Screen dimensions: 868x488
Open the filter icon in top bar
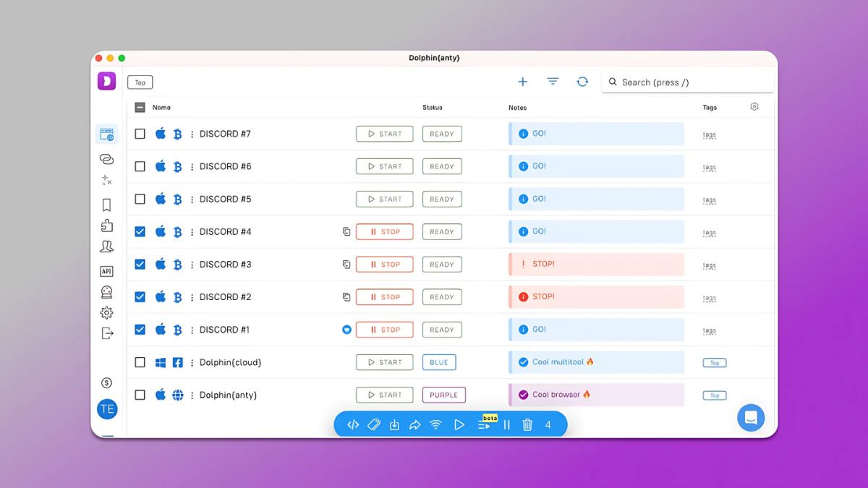tap(553, 82)
